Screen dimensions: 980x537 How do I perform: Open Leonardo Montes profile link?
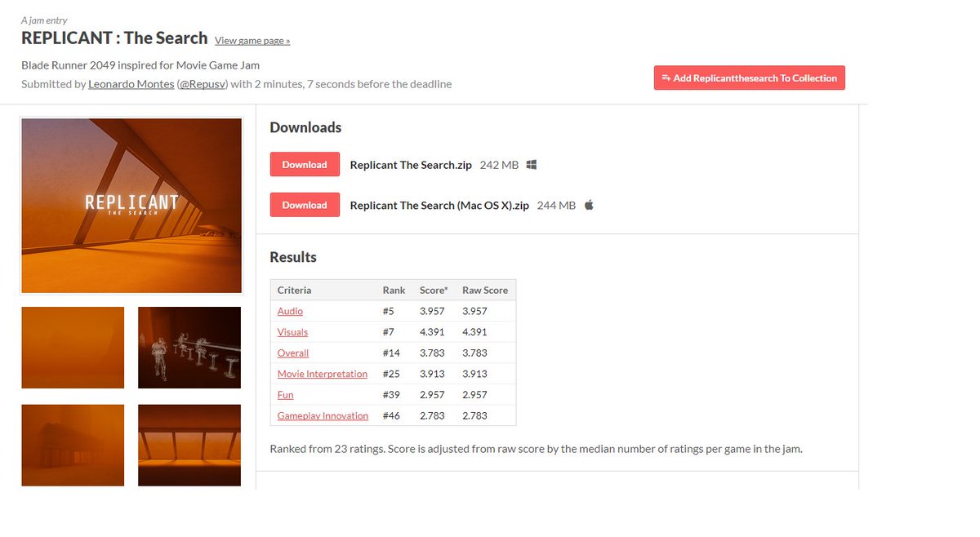tap(131, 84)
